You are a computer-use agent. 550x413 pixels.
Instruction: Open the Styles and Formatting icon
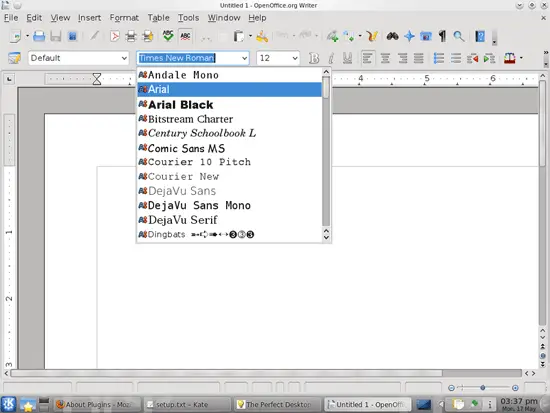coord(14,58)
